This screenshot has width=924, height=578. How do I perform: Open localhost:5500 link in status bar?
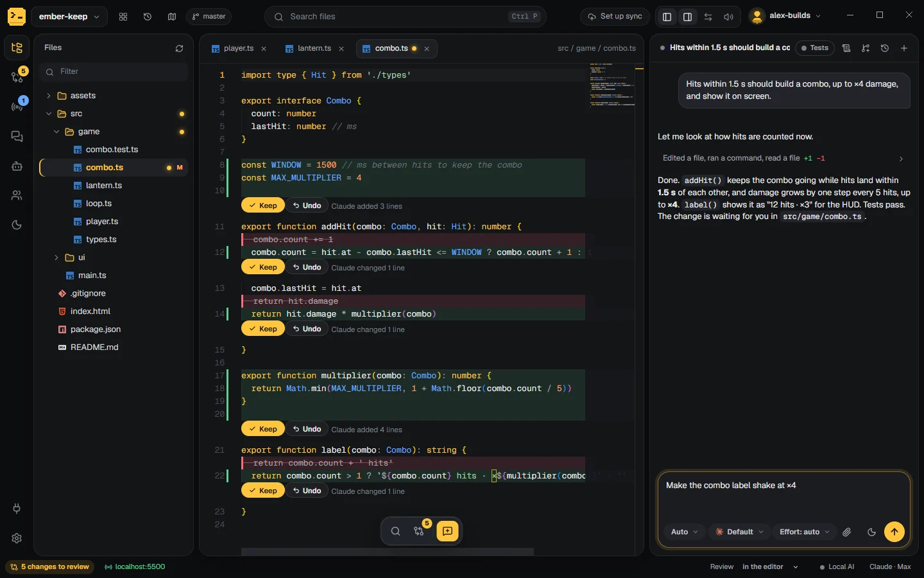click(x=135, y=566)
